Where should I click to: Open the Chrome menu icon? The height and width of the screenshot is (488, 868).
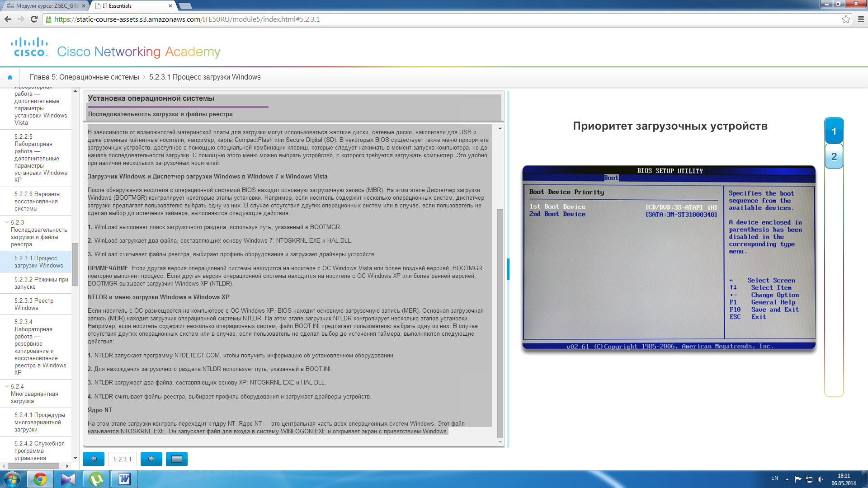[x=861, y=19]
